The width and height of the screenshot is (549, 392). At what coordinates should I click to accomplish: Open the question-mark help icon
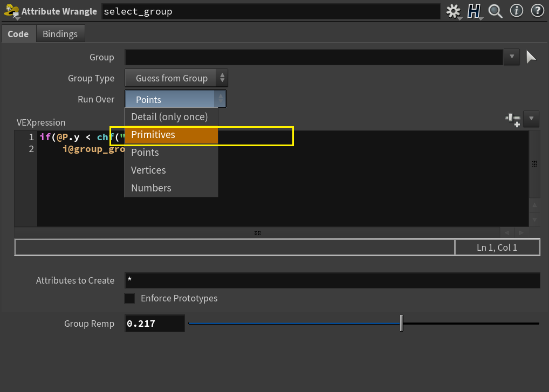(538, 11)
